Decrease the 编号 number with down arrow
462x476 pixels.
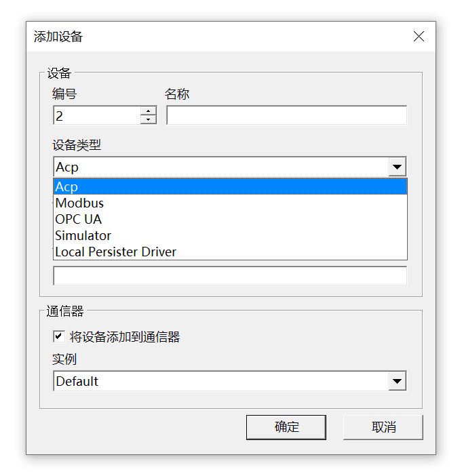(148, 120)
